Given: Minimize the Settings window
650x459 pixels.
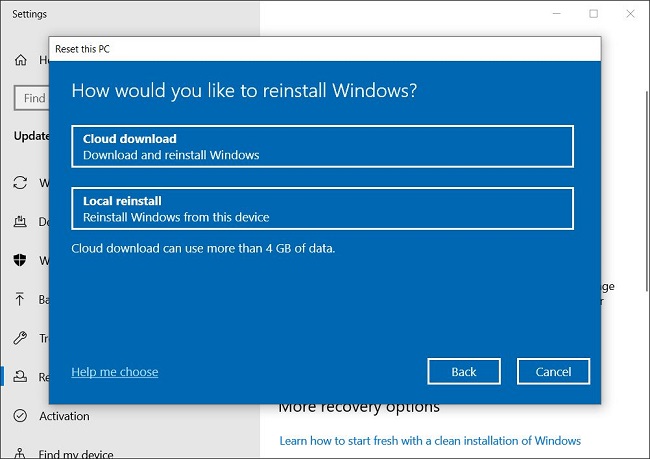Looking at the screenshot, I should [557, 14].
